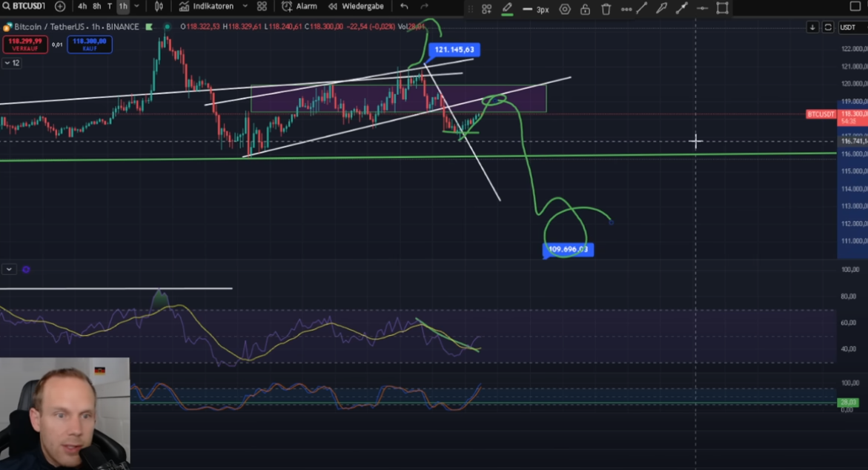This screenshot has height=470, width=868.
Task: Click the green market status dot
Action: click(x=168, y=27)
